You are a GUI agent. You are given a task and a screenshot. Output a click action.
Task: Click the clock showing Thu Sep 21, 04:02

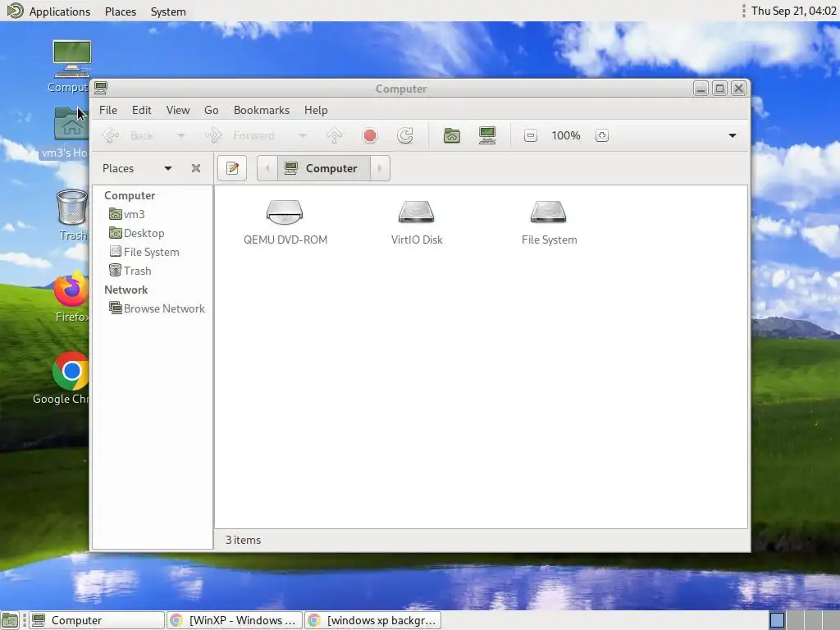coord(794,11)
